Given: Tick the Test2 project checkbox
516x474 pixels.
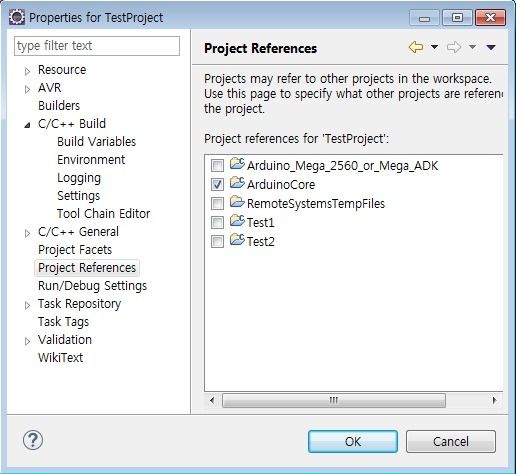Looking at the screenshot, I should click(x=217, y=241).
